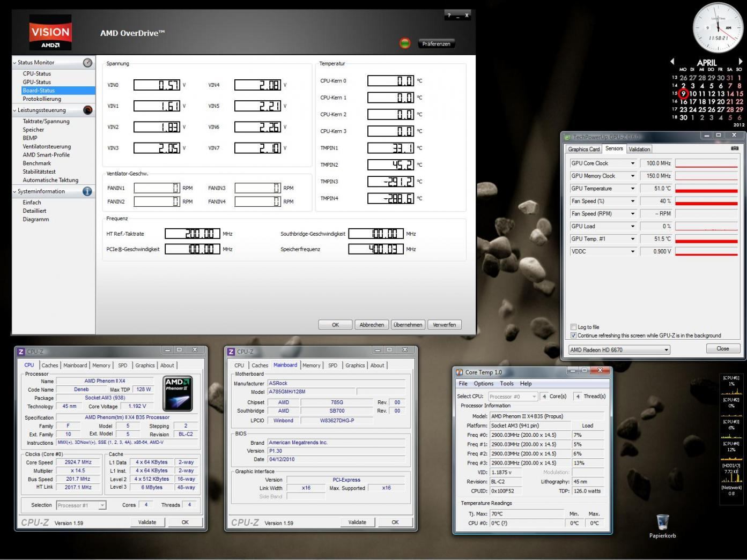Screen dimensions: 747x560
Task: Open the GPU Temperature sensor dropdown
Action: [x=633, y=189]
